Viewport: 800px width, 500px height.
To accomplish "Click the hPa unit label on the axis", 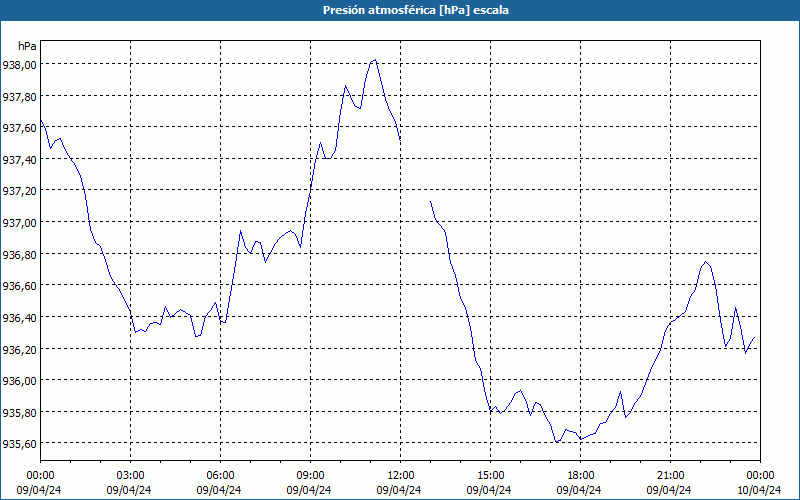I will coord(27,46).
